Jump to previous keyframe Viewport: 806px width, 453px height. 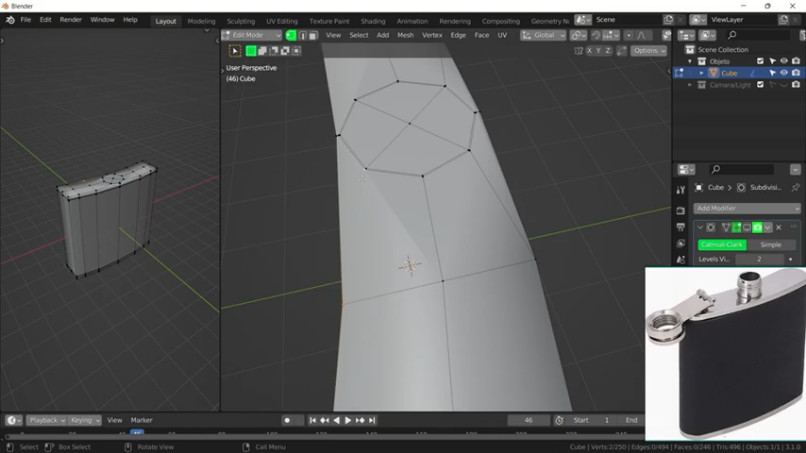324,420
